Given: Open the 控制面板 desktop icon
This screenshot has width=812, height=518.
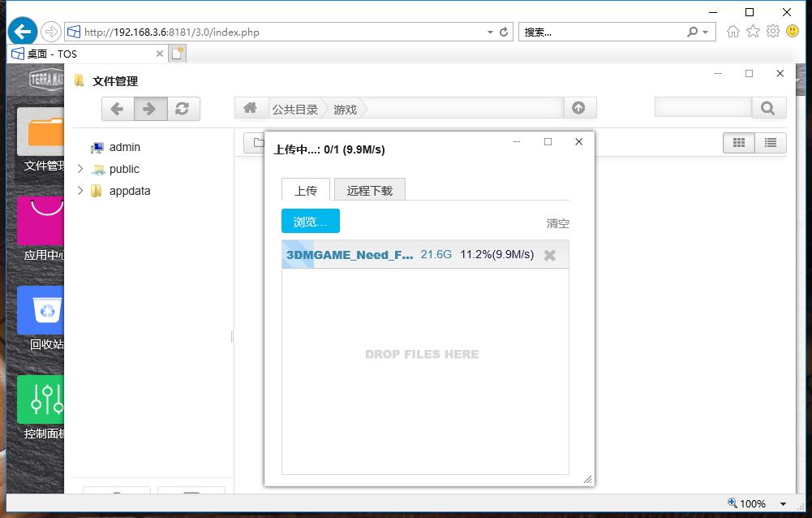Looking at the screenshot, I should tap(41, 407).
